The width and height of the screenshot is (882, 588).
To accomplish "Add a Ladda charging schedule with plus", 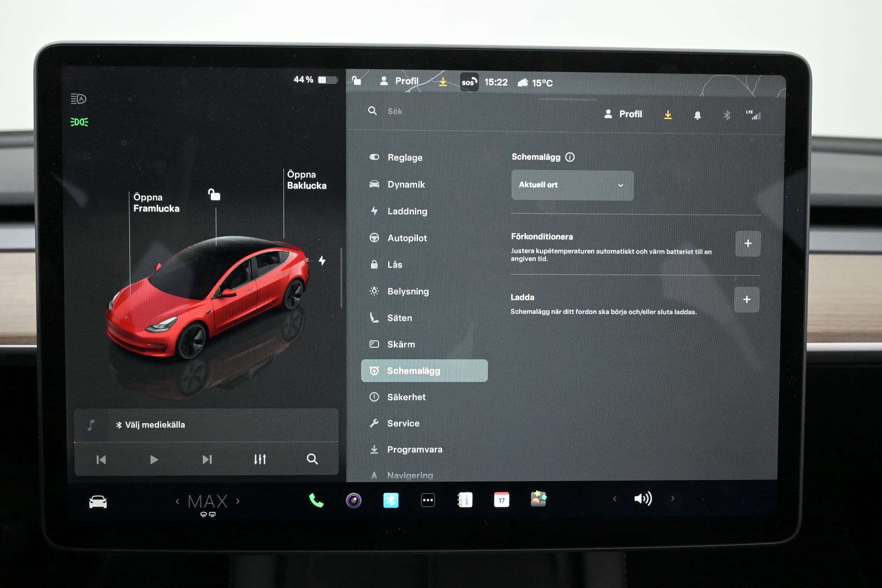I will pos(747,299).
